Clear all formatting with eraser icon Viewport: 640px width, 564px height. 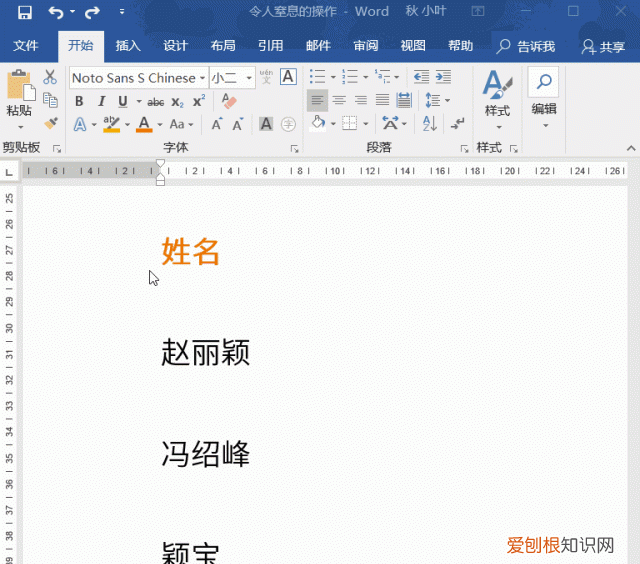click(x=229, y=101)
